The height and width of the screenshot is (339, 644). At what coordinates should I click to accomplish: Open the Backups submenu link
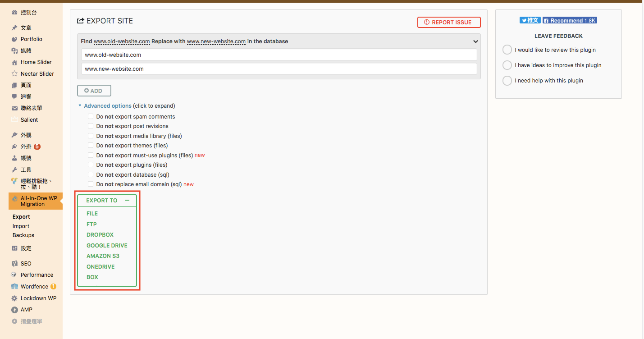[23, 235]
